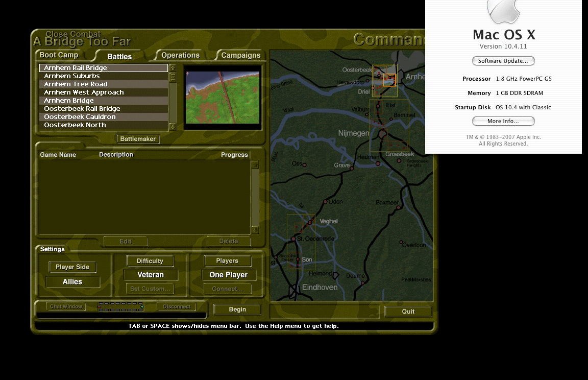Click Overloon town marker on map
Viewport: 588px width, 380px height.
(x=401, y=242)
